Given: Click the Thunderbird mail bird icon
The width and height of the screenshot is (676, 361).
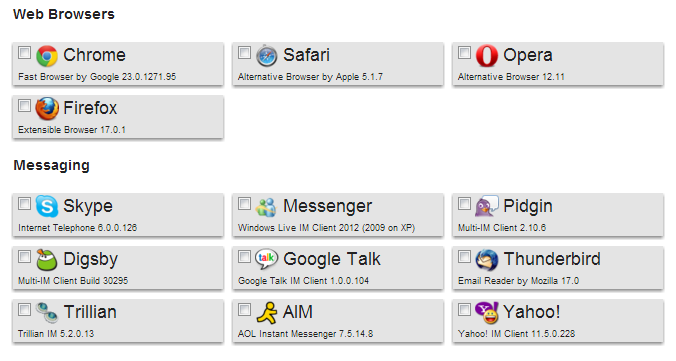Looking at the screenshot, I should 487,260.
